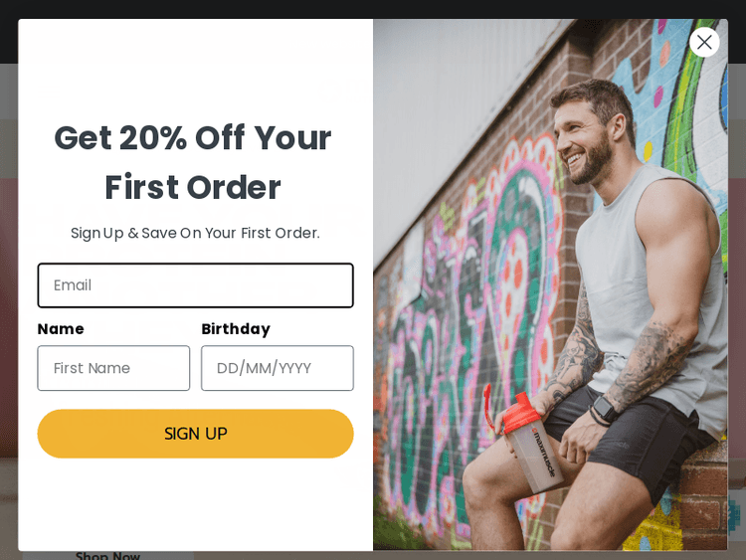Click the blank white area below SIGN UP

point(196,504)
